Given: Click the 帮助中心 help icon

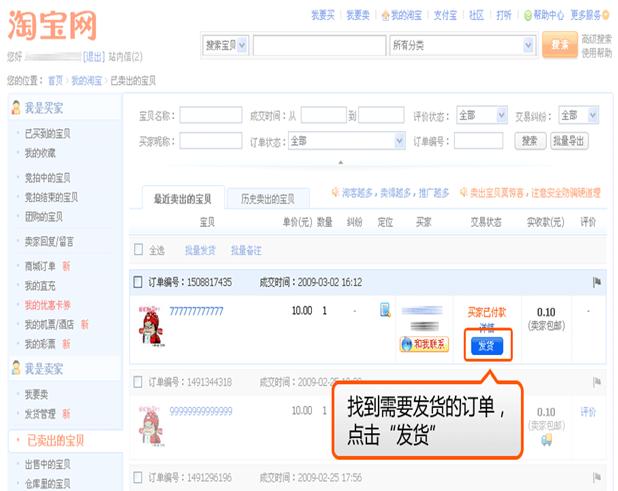Looking at the screenshot, I should [x=528, y=15].
